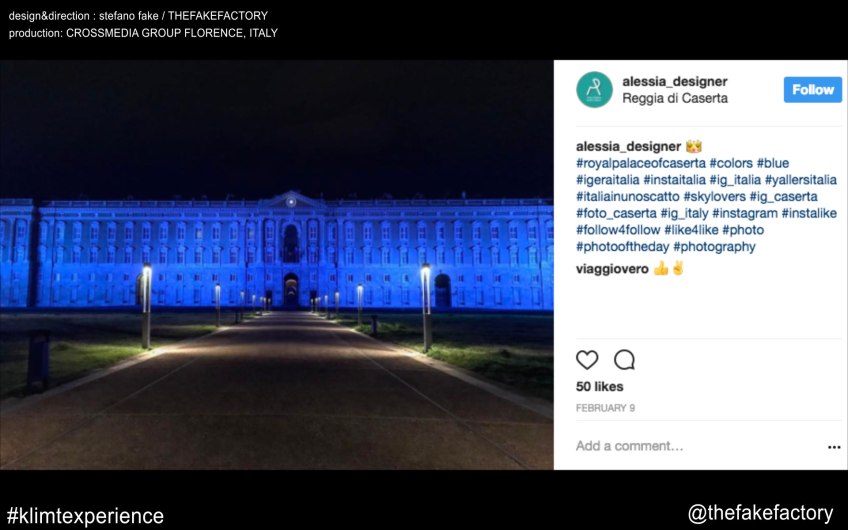Click the heart like icon
This screenshot has height=530, width=848.
pyautogui.click(x=587, y=360)
